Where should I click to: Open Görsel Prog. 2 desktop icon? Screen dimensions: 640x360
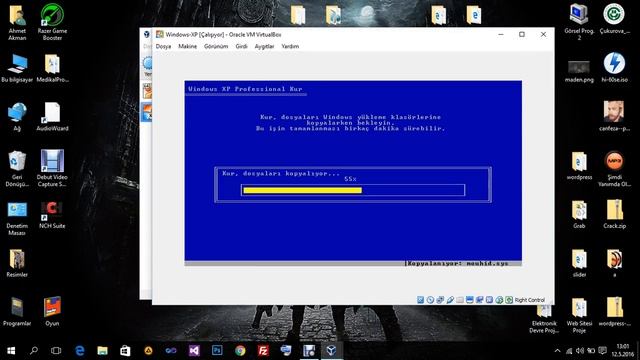(579, 22)
